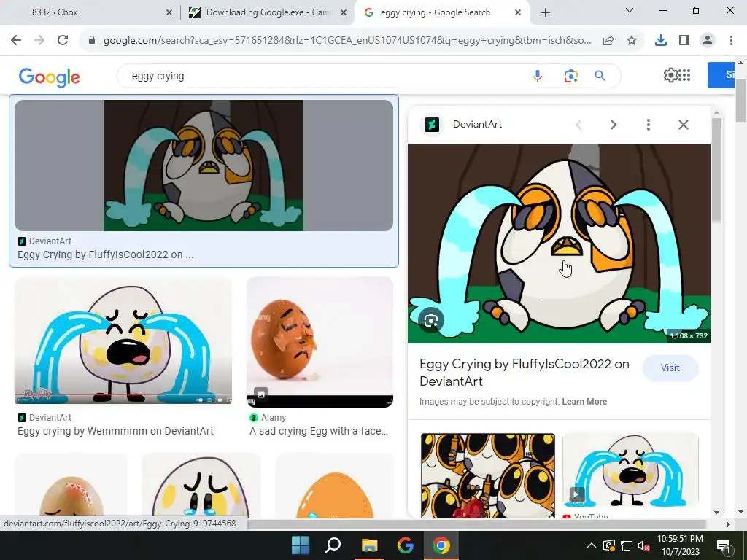Click the main page vertical scrollbar
The image size is (747, 560).
click(741, 101)
